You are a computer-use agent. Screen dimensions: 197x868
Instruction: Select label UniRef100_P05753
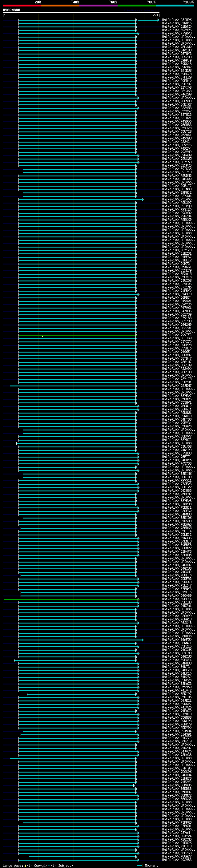point(177,463)
